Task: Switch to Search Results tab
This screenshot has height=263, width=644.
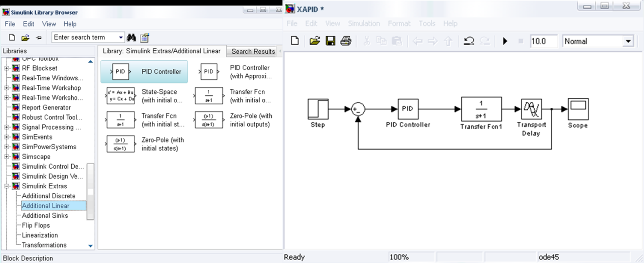Action: pyautogui.click(x=253, y=51)
